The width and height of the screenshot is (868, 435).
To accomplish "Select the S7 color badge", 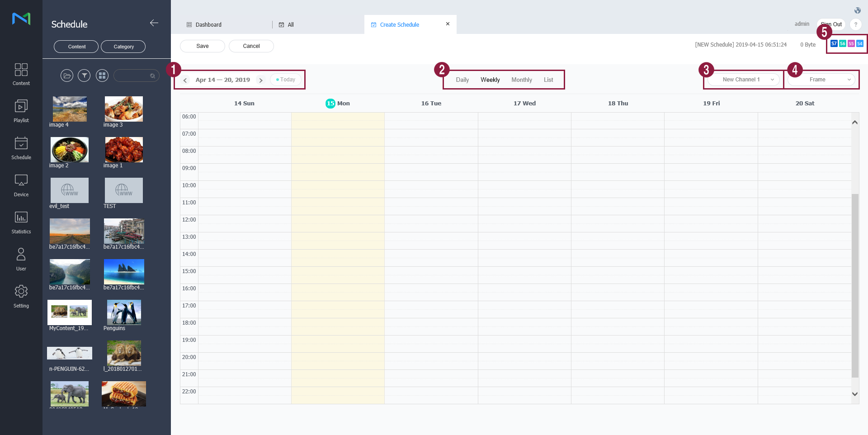I will [834, 44].
